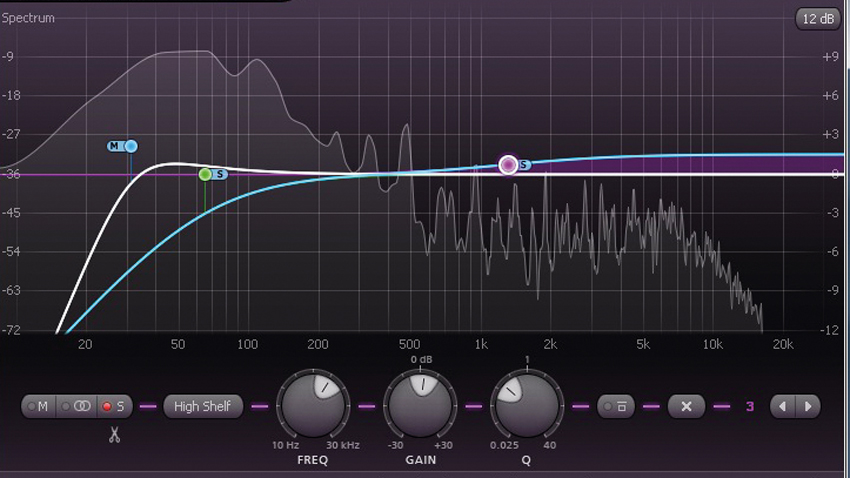Viewport: 850px width, 478px height.
Task: Click the 500 frequency axis label
Action: point(409,344)
